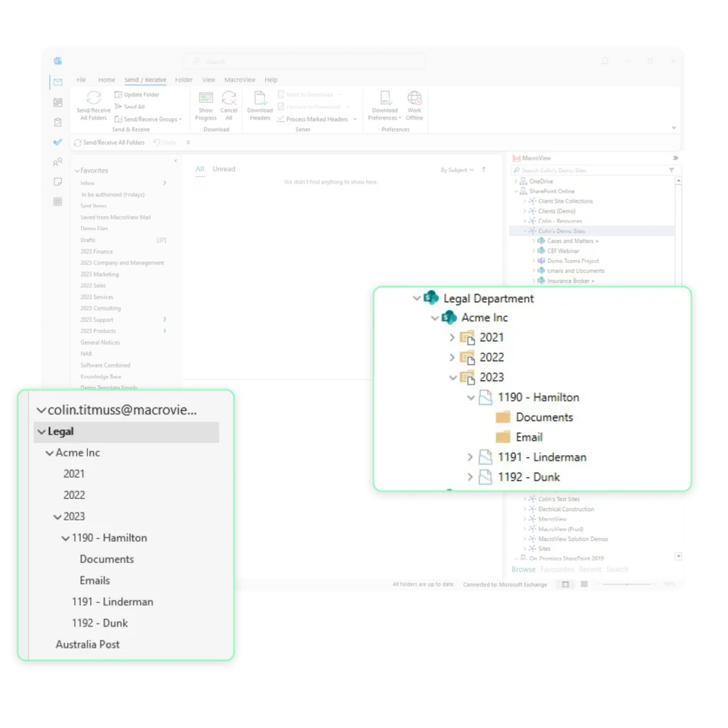This screenshot has width=728, height=728.
Task: Click in the top Search box
Action: click(x=304, y=61)
